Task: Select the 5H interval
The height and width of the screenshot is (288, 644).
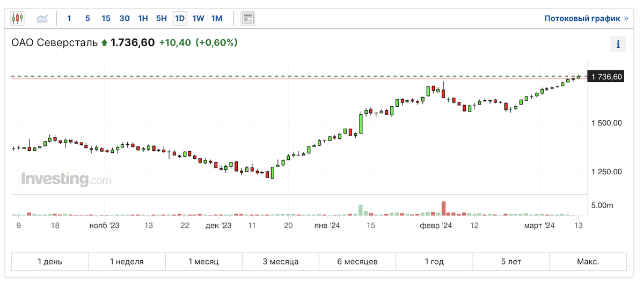Action: (161, 18)
